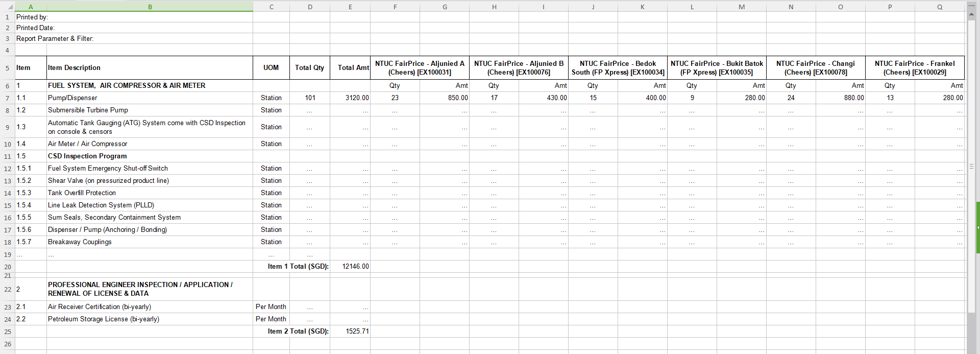Click 'NTUC FairPrice - Changi' header cell

(815, 68)
